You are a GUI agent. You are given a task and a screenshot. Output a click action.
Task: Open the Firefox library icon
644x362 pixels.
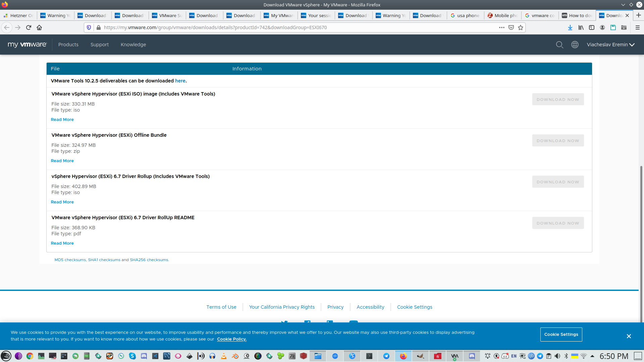(x=581, y=27)
